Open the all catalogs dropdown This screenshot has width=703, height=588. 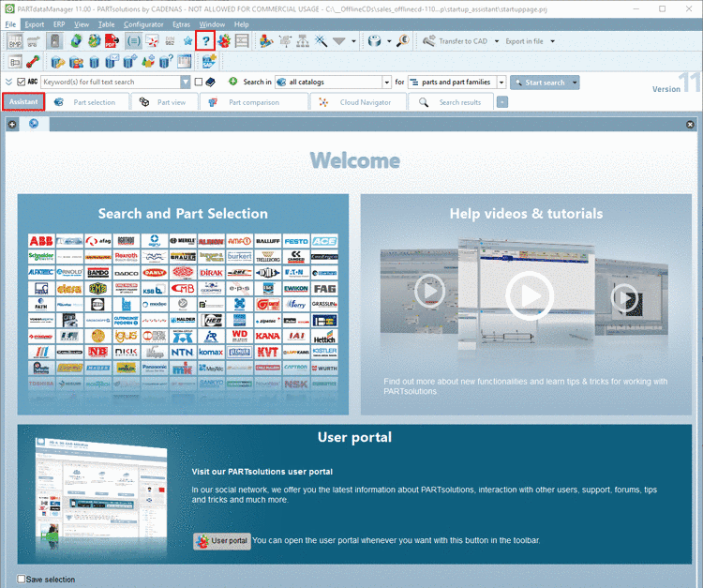(x=386, y=83)
